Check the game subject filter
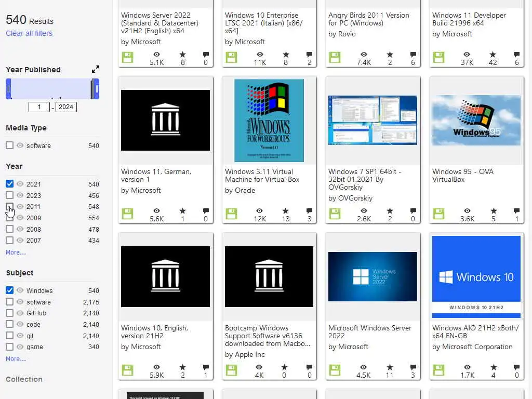 (x=9, y=347)
